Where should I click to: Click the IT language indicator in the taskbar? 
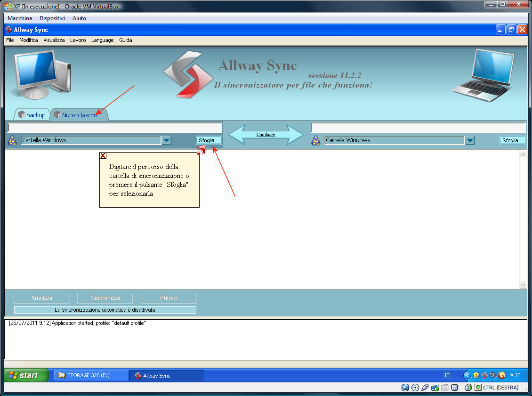click(x=447, y=375)
